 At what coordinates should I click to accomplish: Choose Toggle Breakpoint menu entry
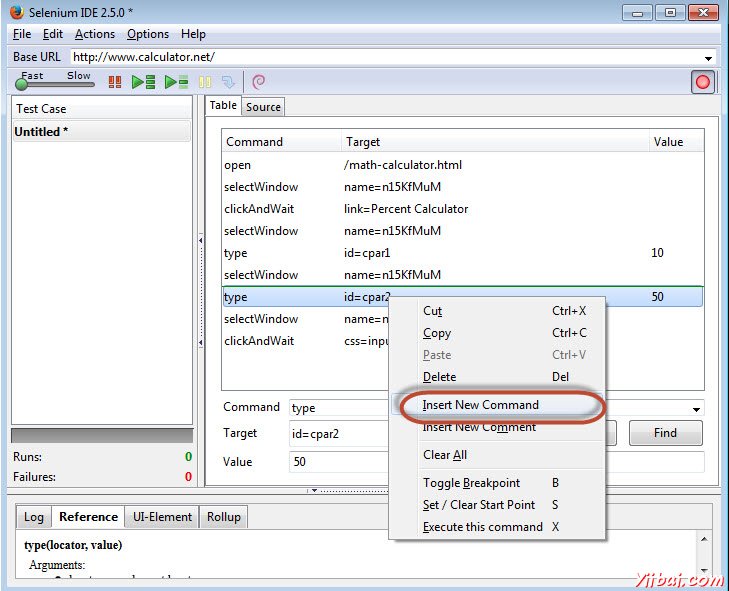pos(497,483)
